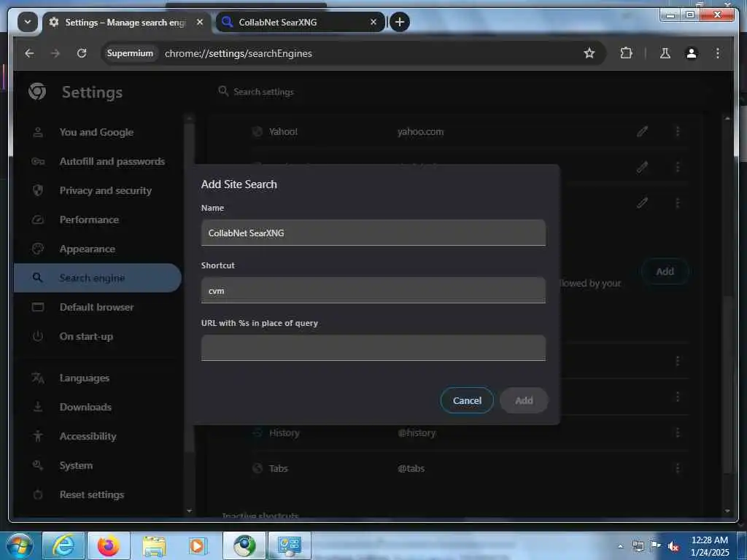Click the URL with %s field

point(373,348)
